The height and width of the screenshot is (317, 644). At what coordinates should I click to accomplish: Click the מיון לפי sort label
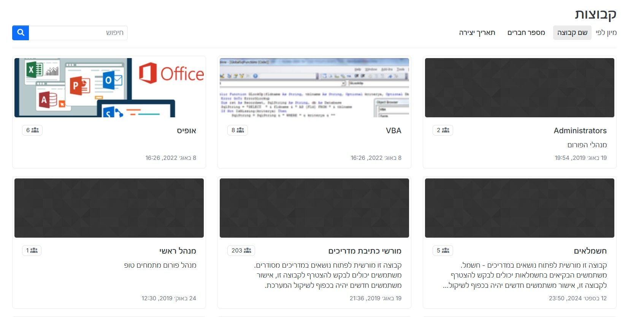tap(606, 33)
